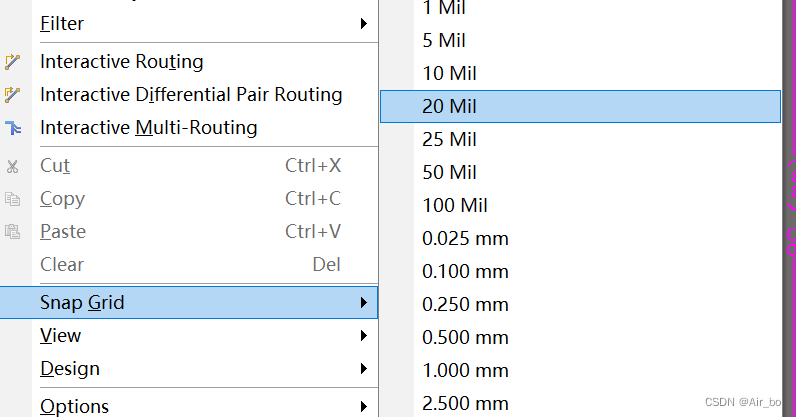Pick the 10 Mil snap grid
Viewport: 796px width, 417px height.
click(449, 74)
